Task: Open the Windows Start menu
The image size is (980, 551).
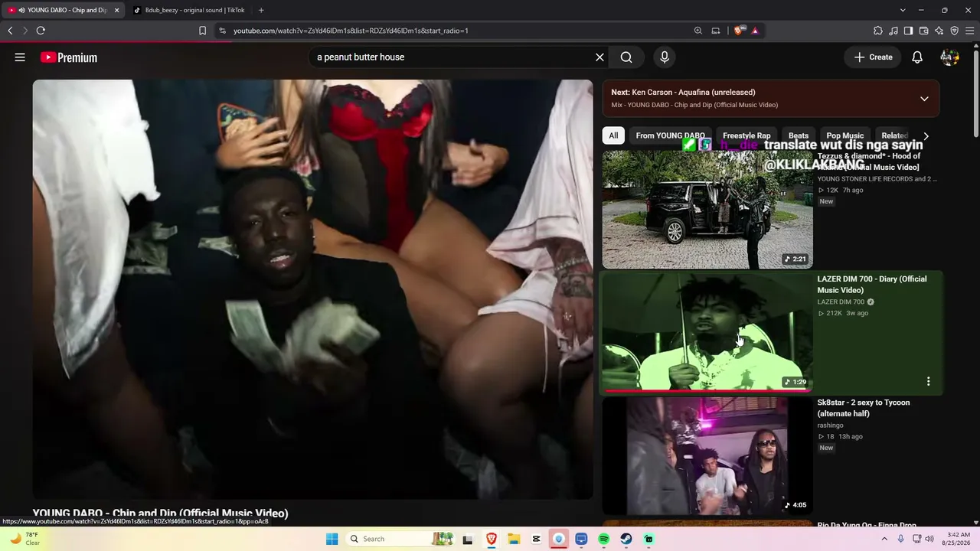Action: [x=332, y=539]
